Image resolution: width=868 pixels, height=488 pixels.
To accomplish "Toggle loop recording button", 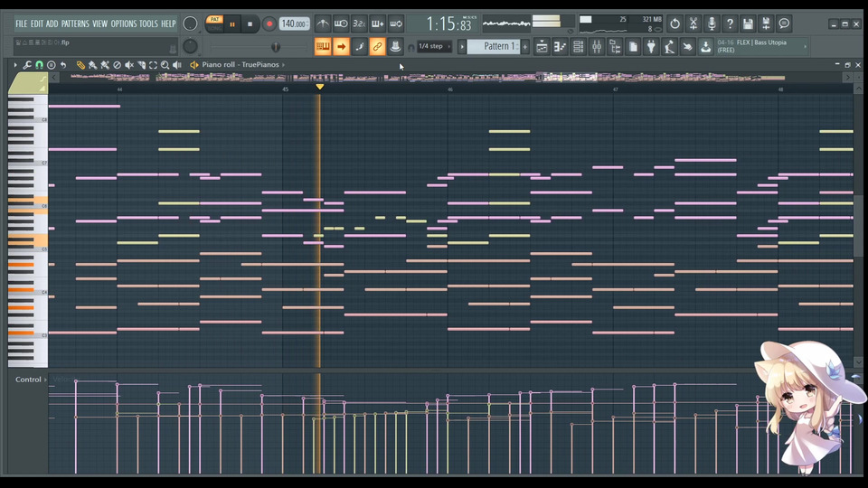I will click(x=396, y=23).
